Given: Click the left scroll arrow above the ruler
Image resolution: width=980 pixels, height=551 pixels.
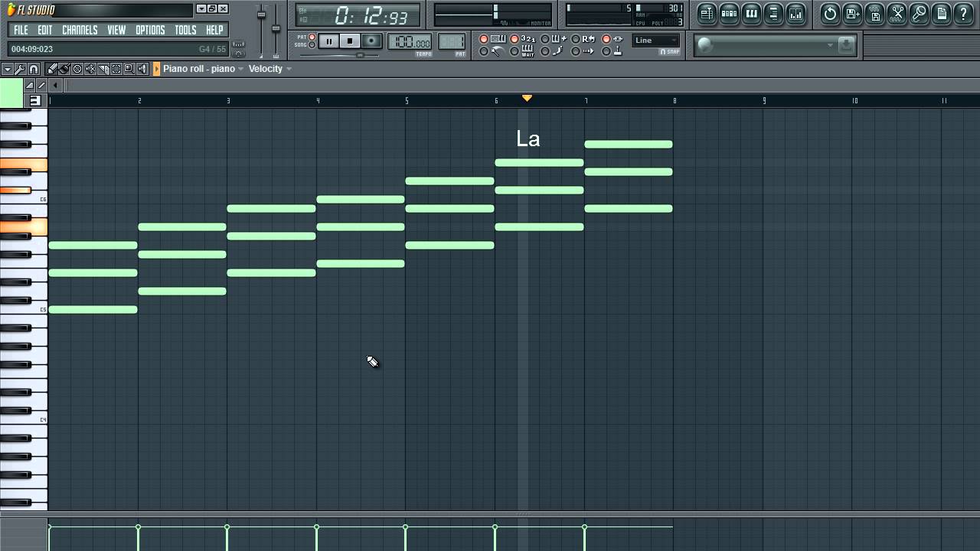Looking at the screenshot, I should tap(55, 85).
